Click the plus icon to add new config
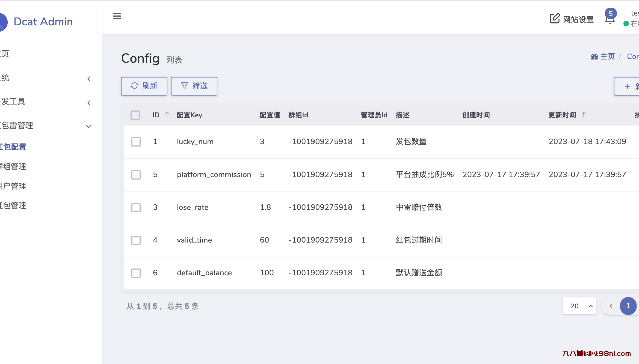Screen dimensions: 639x364 pyautogui.click(x=627, y=86)
